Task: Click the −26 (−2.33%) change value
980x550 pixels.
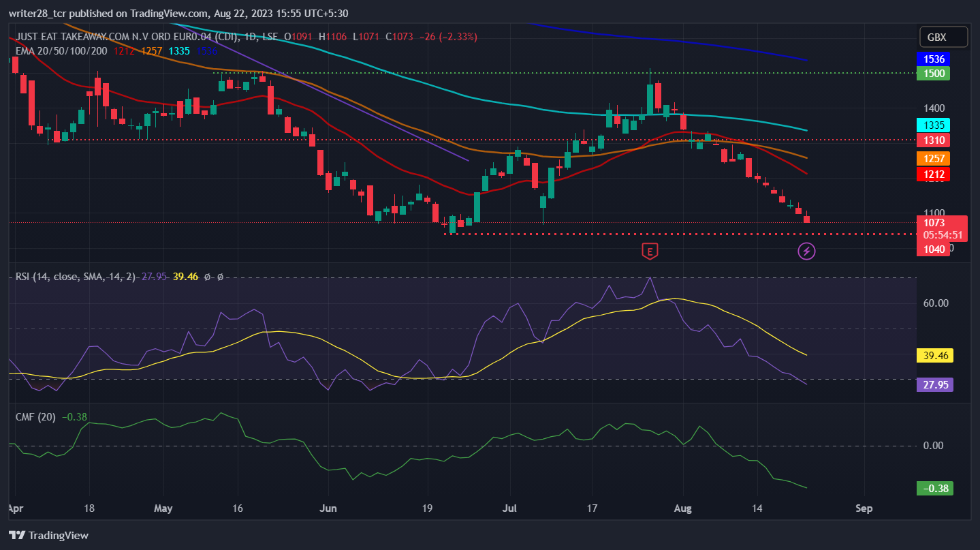Action: pyautogui.click(x=447, y=37)
